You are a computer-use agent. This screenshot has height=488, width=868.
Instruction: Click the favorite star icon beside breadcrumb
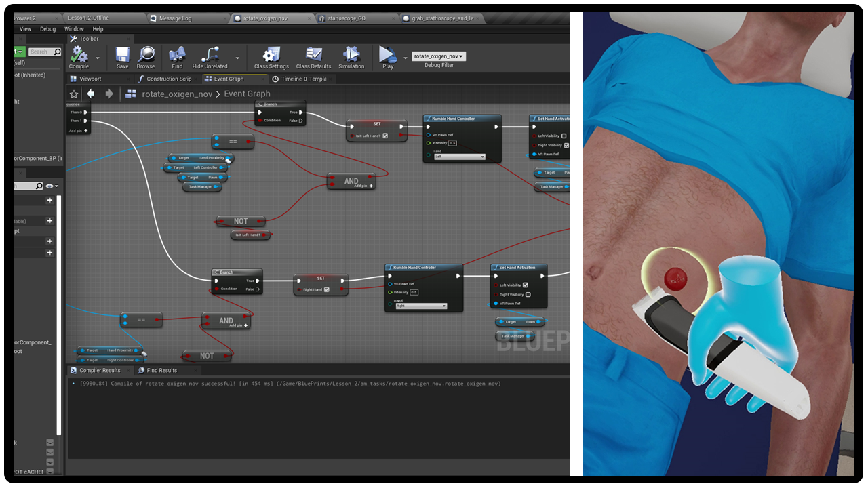74,94
